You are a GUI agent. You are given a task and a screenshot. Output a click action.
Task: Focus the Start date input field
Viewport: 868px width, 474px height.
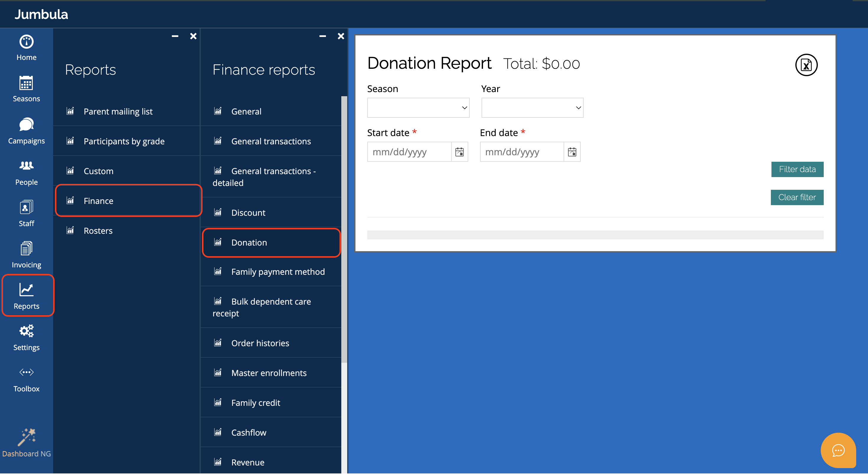[x=409, y=152]
